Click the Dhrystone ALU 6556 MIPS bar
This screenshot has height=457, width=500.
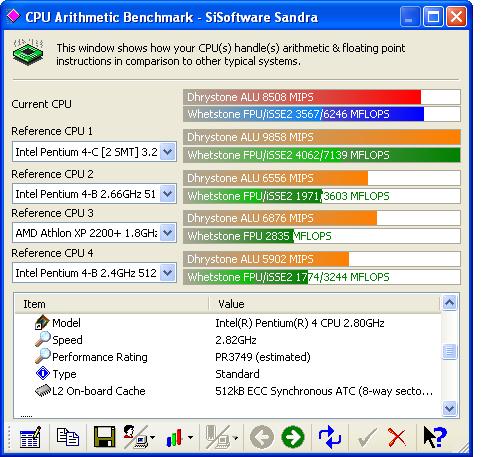(x=322, y=178)
